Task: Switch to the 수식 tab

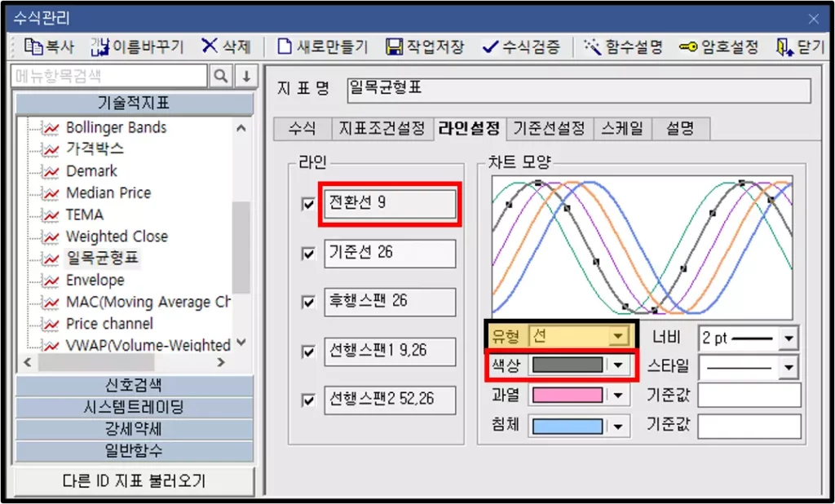Action: tap(302, 129)
